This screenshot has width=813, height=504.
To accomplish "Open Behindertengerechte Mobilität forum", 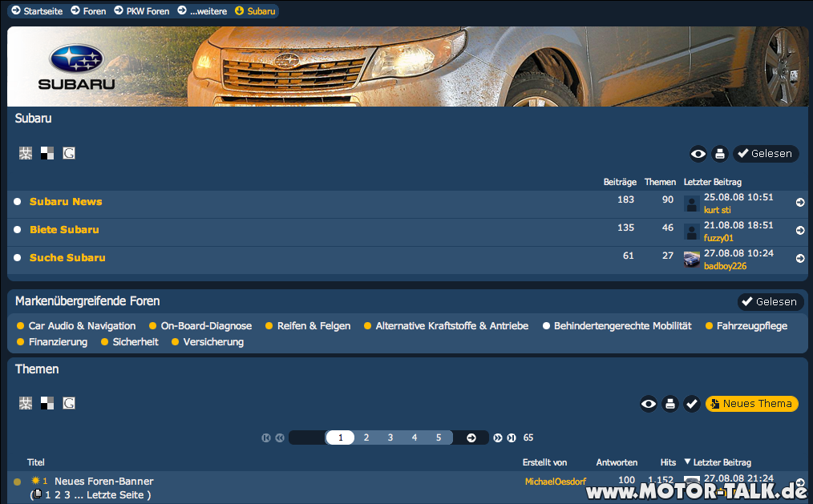I will click(623, 326).
